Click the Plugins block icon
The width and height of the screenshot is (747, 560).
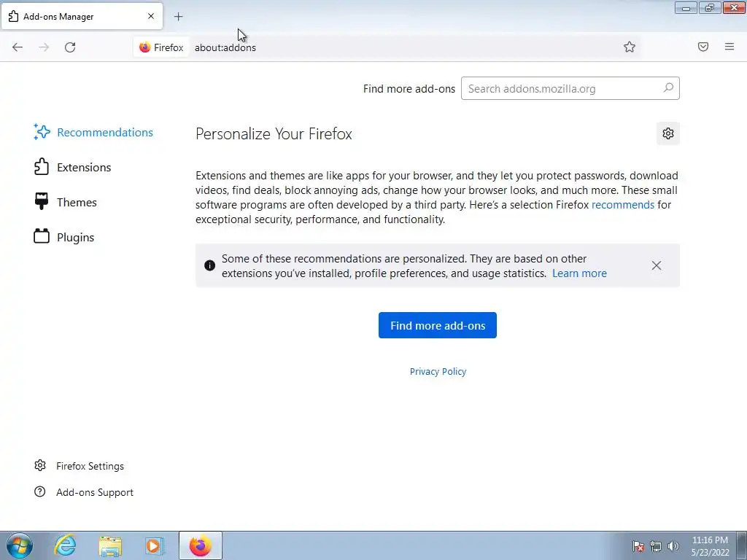pyautogui.click(x=42, y=236)
